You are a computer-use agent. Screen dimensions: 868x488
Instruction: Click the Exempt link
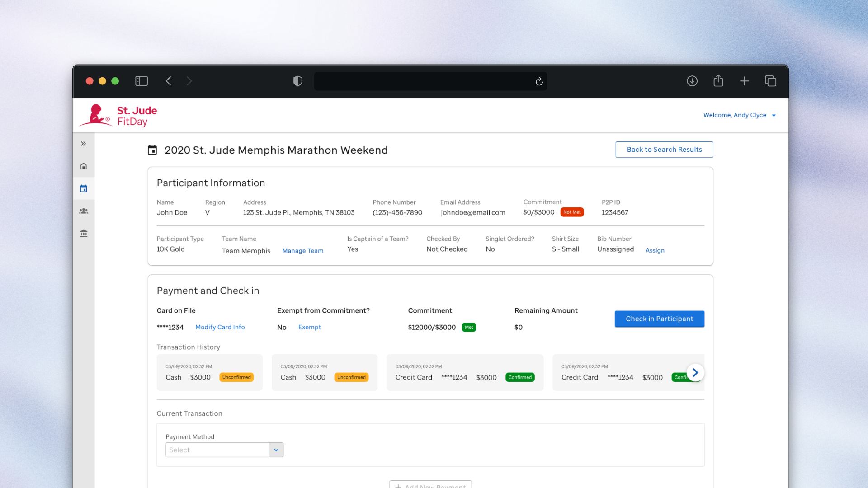[x=309, y=327]
